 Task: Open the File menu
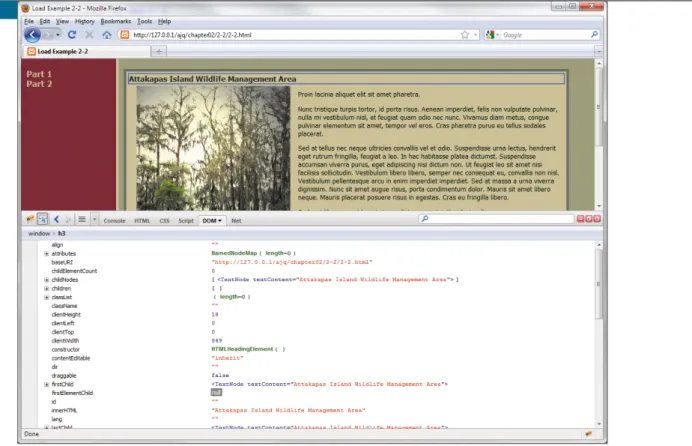click(x=29, y=21)
